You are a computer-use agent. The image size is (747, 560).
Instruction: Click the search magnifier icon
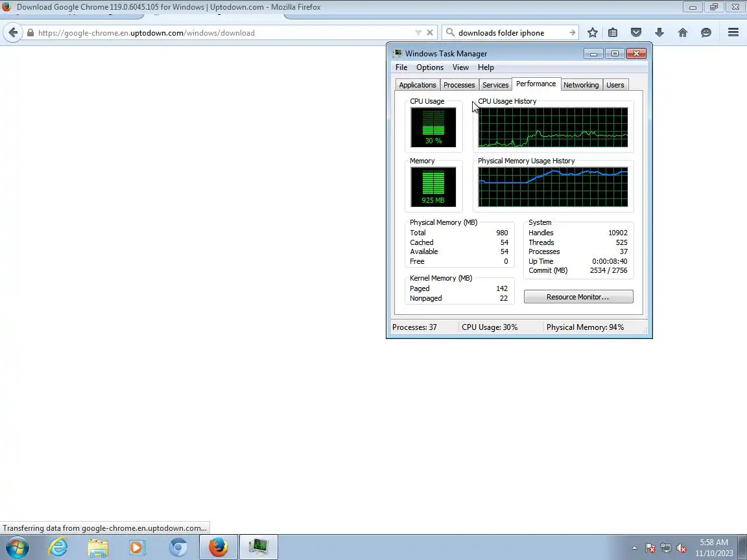(x=450, y=32)
